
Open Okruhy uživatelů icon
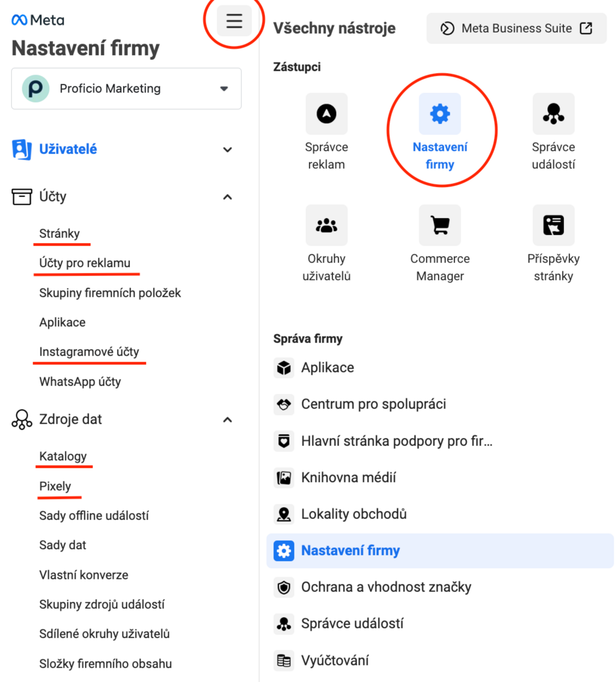pos(326,225)
